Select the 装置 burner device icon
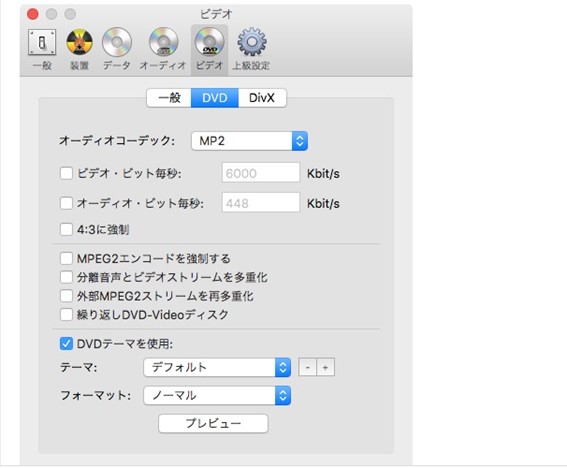 79,49
